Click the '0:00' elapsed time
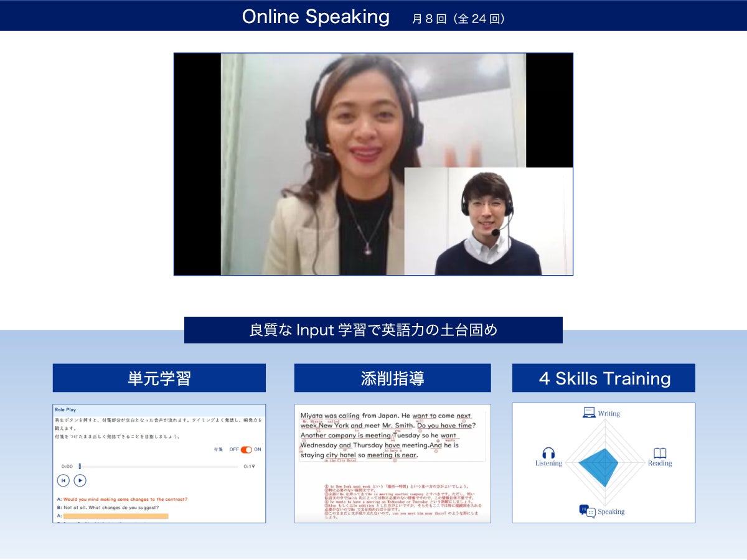The image size is (747, 560). coord(67,466)
